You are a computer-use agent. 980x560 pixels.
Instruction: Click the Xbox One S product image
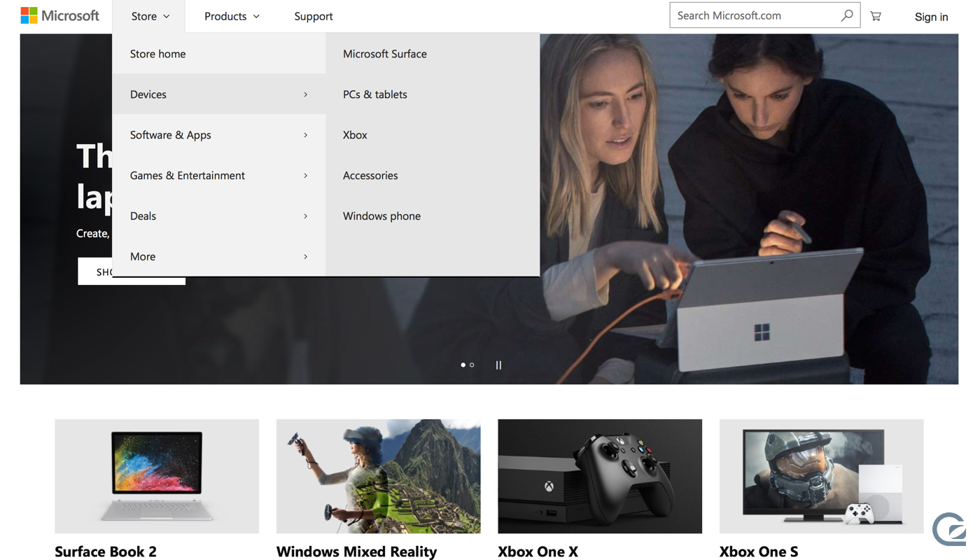pos(822,476)
